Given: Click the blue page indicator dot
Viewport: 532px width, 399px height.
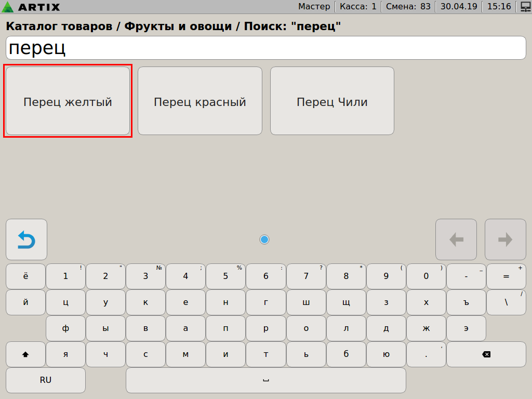Looking at the screenshot, I should (x=264, y=240).
